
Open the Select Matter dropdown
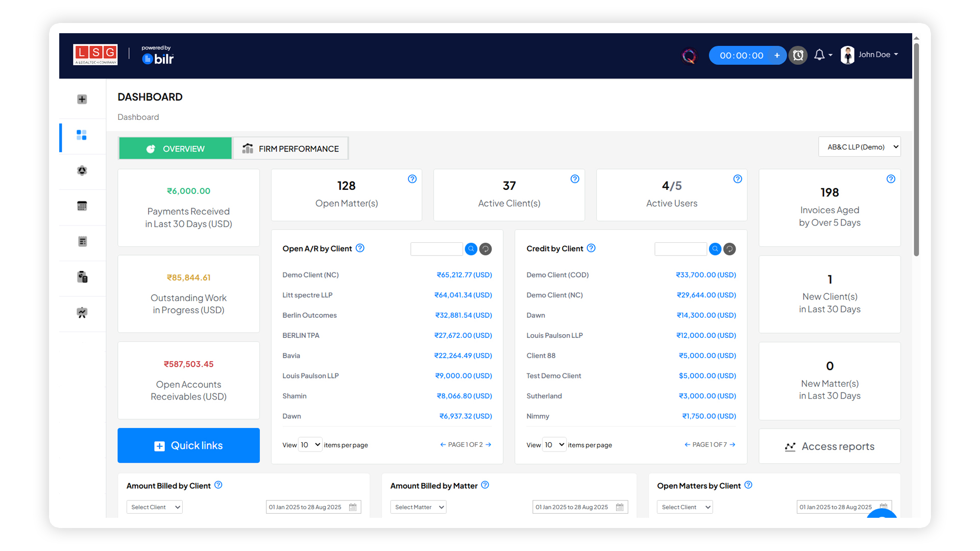[418, 507]
